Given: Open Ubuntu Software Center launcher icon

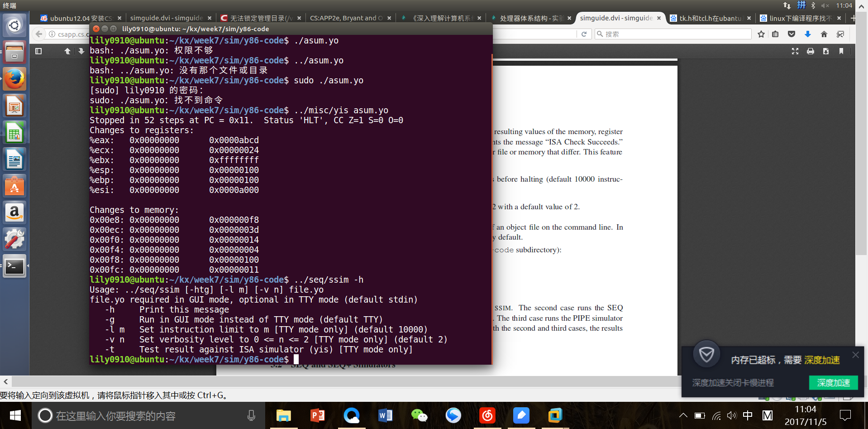Looking at the screenshot, I should point(14,186).
